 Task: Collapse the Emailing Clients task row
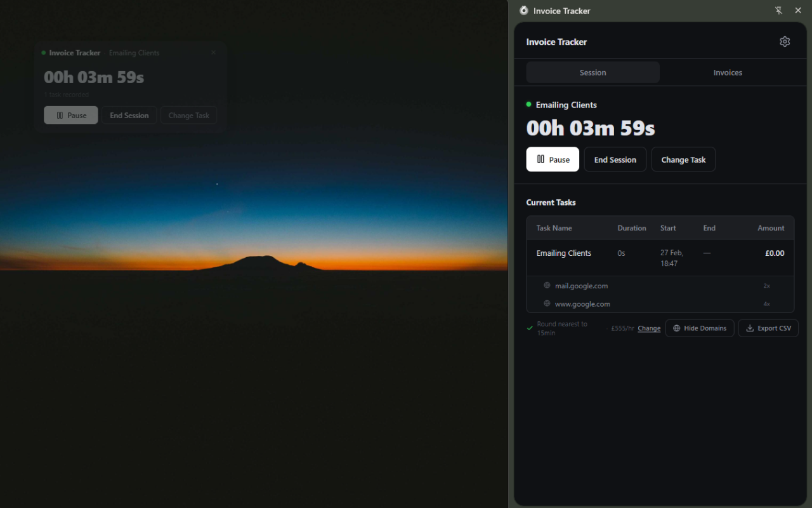pyautogui.click(x=564, y=253)
